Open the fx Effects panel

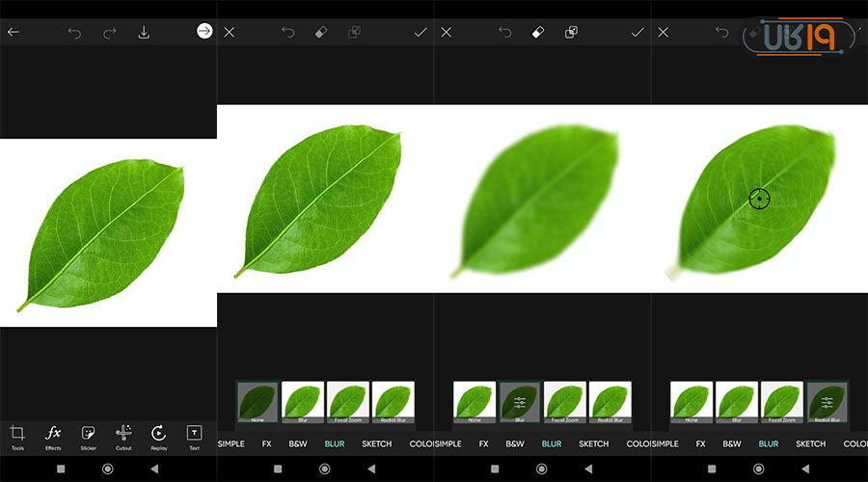tap(53, 436)
